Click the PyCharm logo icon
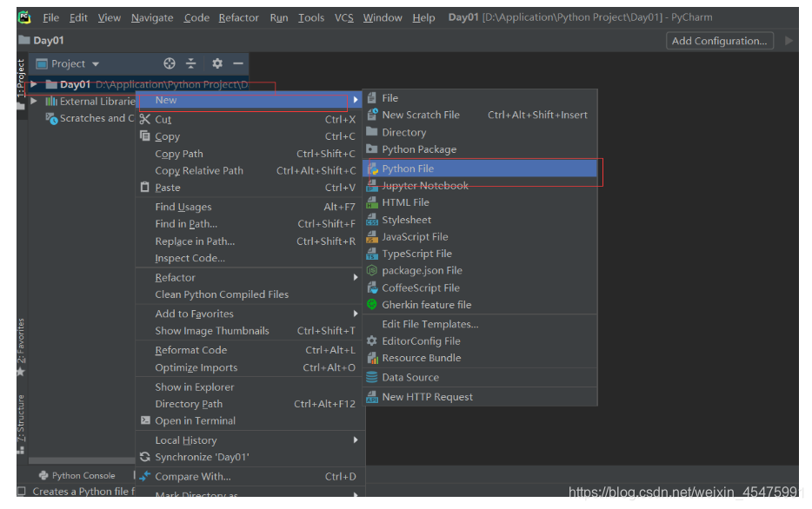 click(24, 17)
